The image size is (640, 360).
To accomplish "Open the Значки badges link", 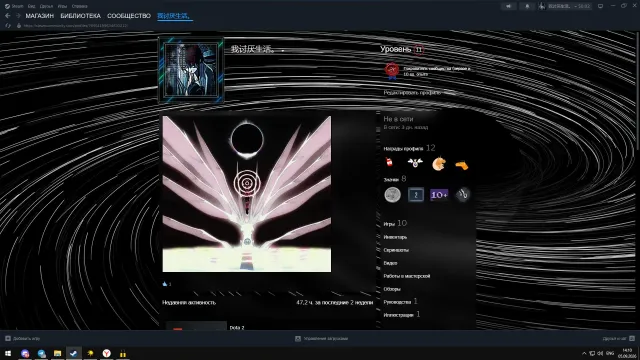I will [391, 179].
